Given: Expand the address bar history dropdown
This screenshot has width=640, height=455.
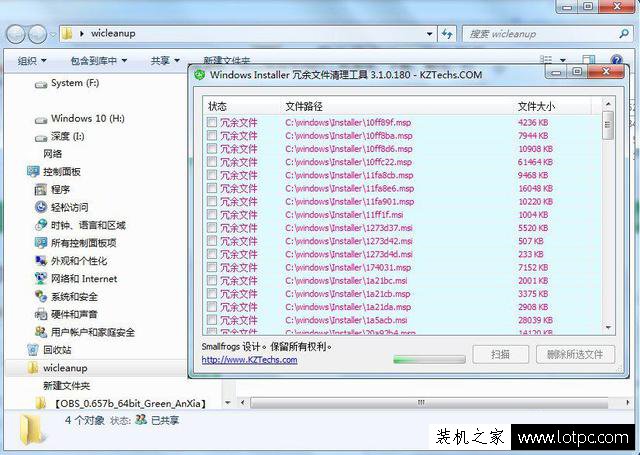Looking at the screenshot, I should click(429, 34).
